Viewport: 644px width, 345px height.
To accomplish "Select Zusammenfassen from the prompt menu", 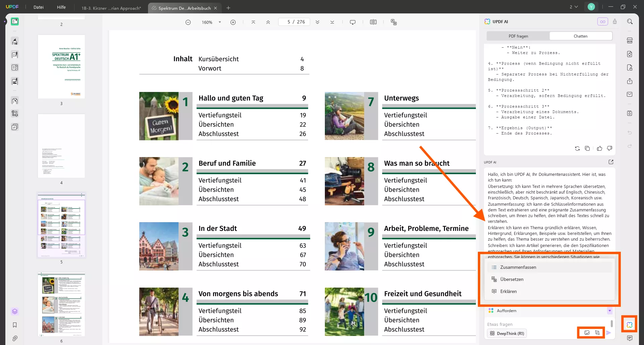I will pyautogui.click(x=518, y=267).
